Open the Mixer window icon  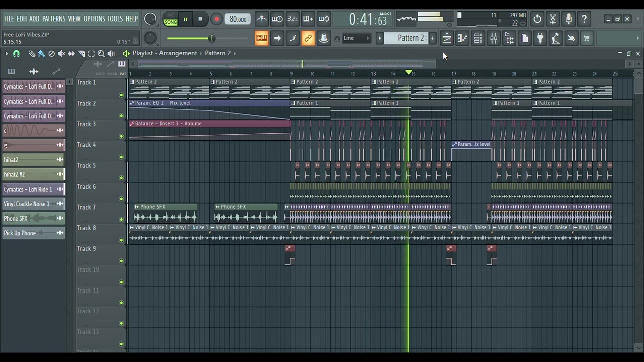[x=494, y=38]
